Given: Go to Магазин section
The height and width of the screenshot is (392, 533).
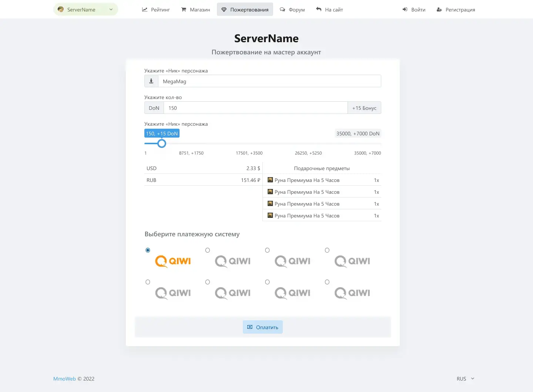Looking at the screenshot, I should tap(195, 10).
